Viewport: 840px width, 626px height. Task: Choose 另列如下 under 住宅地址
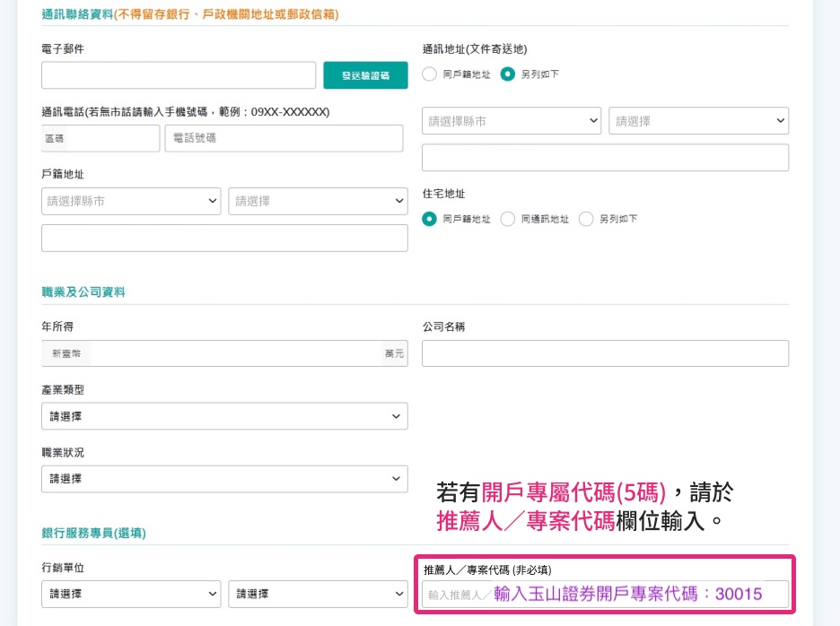586,219
